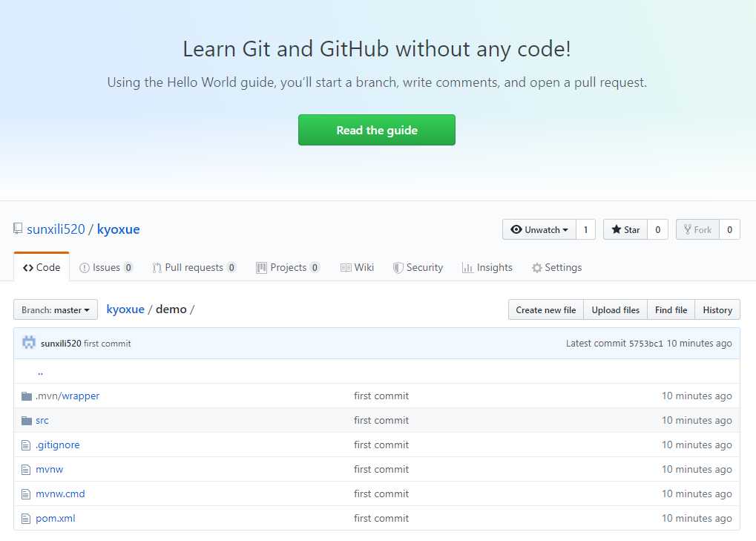Click the mvnw file icon
Viewport: 756px width, 541px height.
[x=27, y=469]
